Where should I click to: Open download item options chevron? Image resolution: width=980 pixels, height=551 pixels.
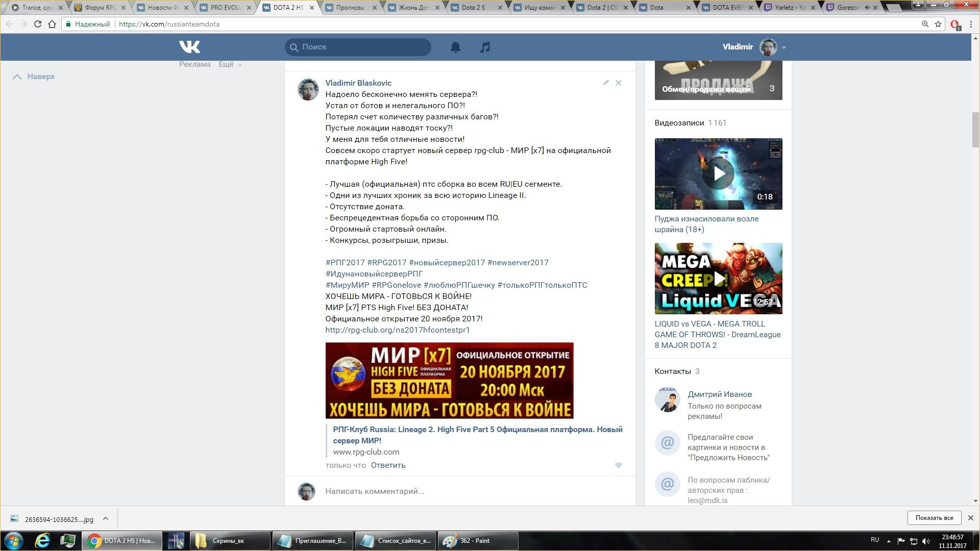click(106, 519)
